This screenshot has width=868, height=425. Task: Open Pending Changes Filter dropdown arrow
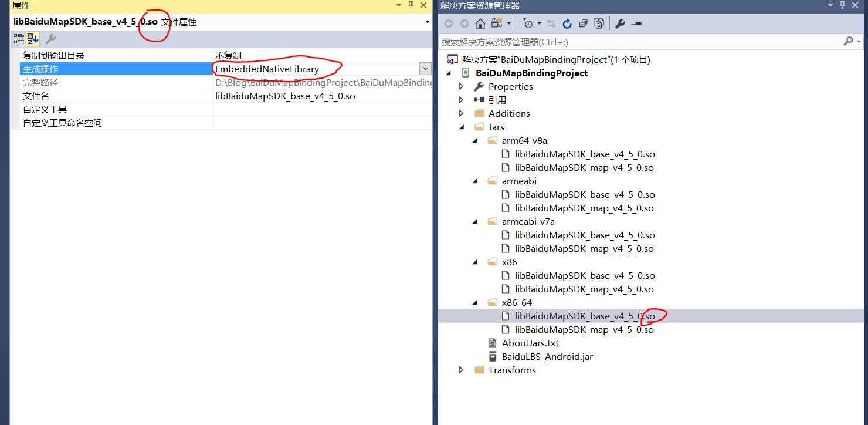tap(539, 23)
